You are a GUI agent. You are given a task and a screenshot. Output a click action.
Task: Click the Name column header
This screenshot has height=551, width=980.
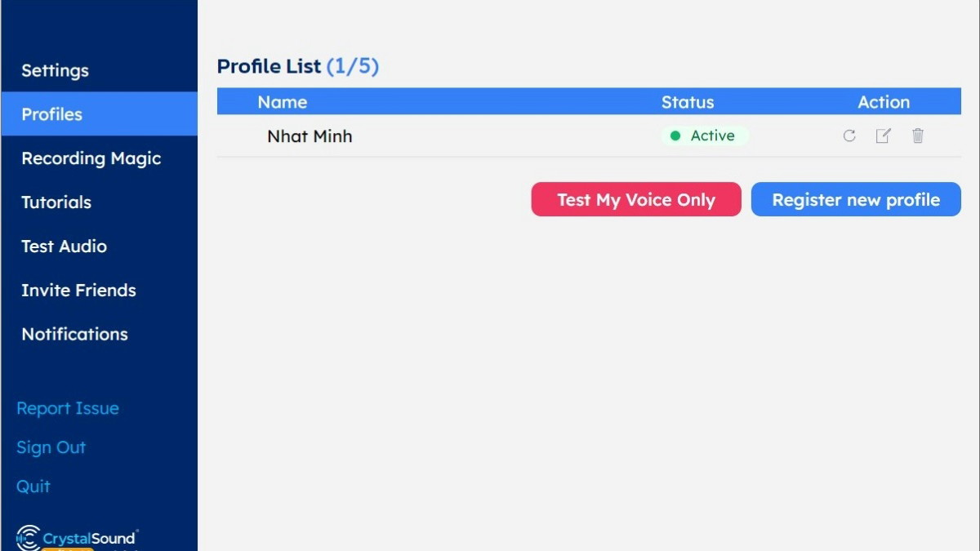[283, 102]
